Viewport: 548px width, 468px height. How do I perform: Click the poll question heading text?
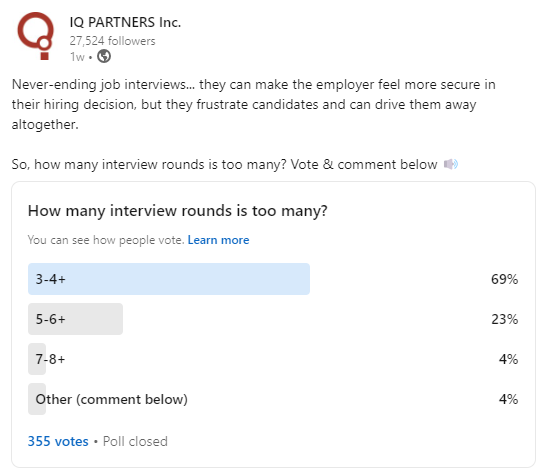pos(178,211)
